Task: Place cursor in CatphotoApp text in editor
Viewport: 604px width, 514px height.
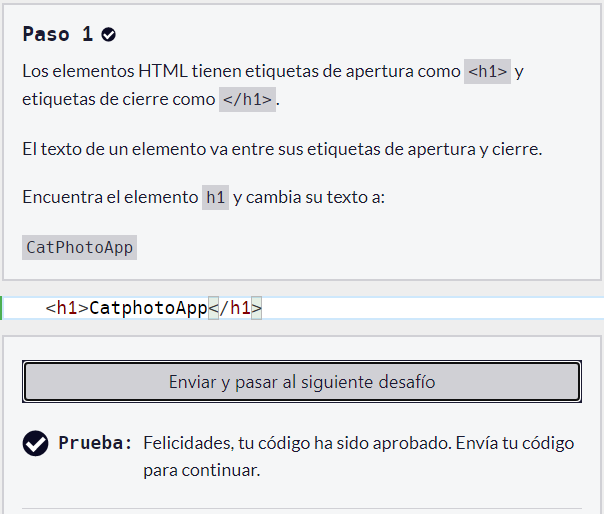Action: pyautogui.click(x=147, y=308)
